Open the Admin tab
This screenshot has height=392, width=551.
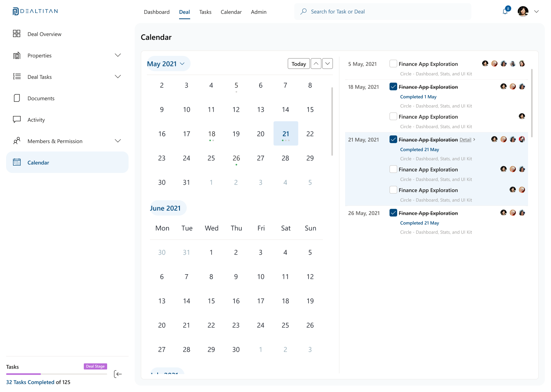tap(259, 12)
